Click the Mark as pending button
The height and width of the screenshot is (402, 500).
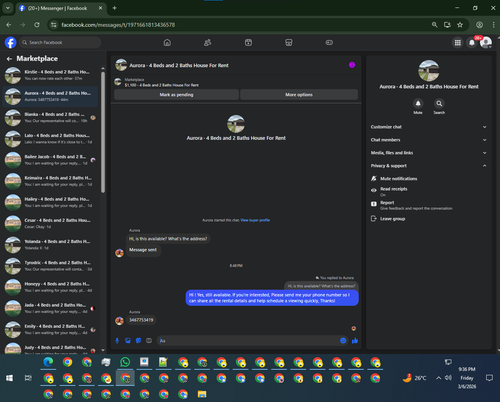pyautogui.click(x=176, y=95)
